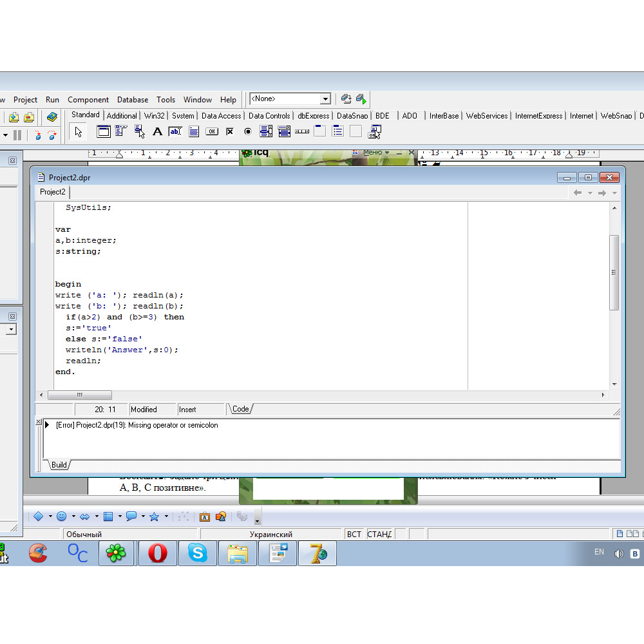Toggle the ВСТ insert mode indicator
The image size is (644, 644).
354,534
